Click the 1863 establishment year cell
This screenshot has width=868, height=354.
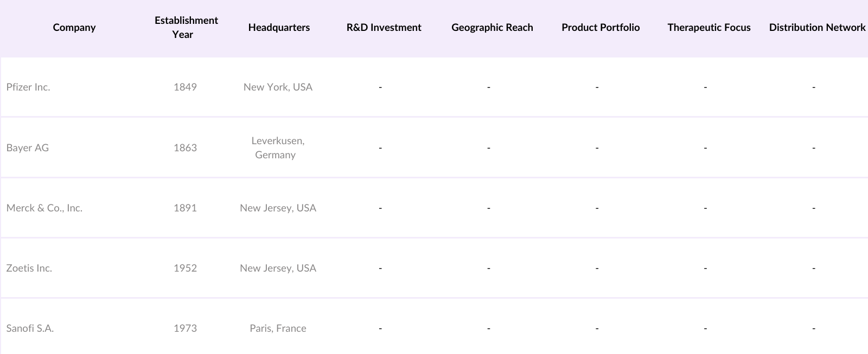(185, 148)
